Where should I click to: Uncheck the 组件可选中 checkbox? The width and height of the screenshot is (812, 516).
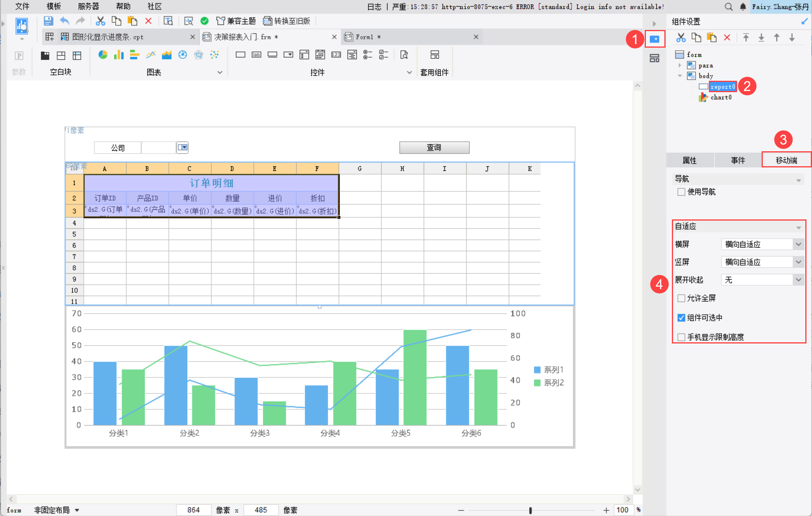tap(681, 318)
